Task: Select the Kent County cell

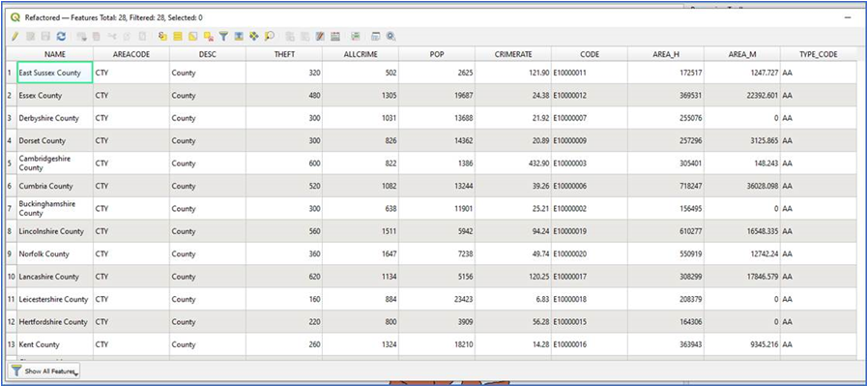Action: point(55,344)
